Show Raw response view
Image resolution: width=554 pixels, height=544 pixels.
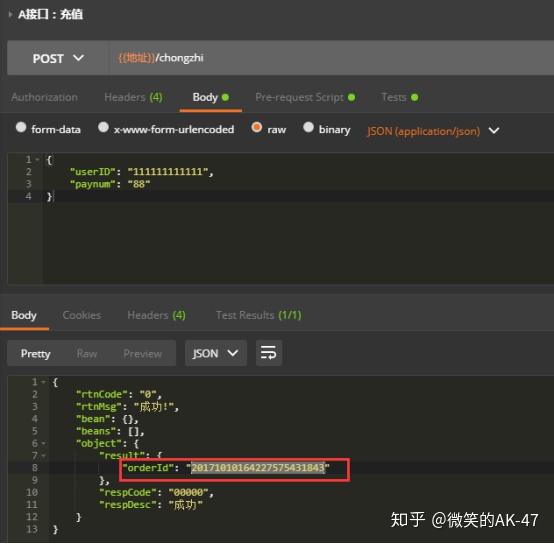click(x=87, y=354)
